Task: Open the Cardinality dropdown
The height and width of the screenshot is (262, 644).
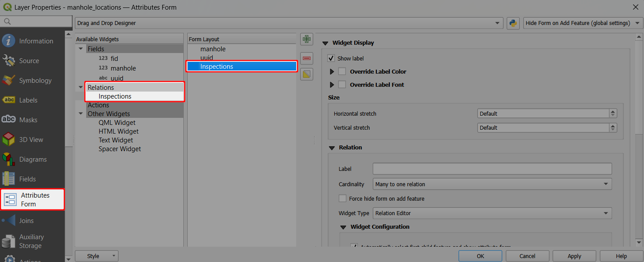Action: point(492,184)
